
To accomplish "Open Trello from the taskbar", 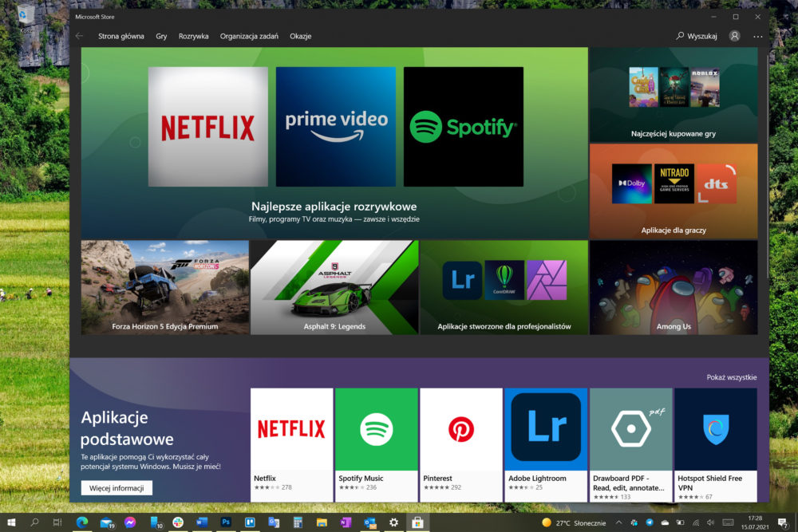I will 249,522.
